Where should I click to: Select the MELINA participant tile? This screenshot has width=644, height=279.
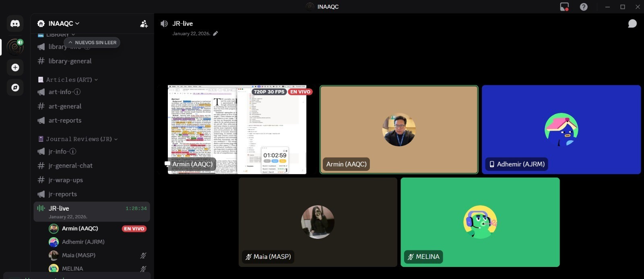(480, 222)
